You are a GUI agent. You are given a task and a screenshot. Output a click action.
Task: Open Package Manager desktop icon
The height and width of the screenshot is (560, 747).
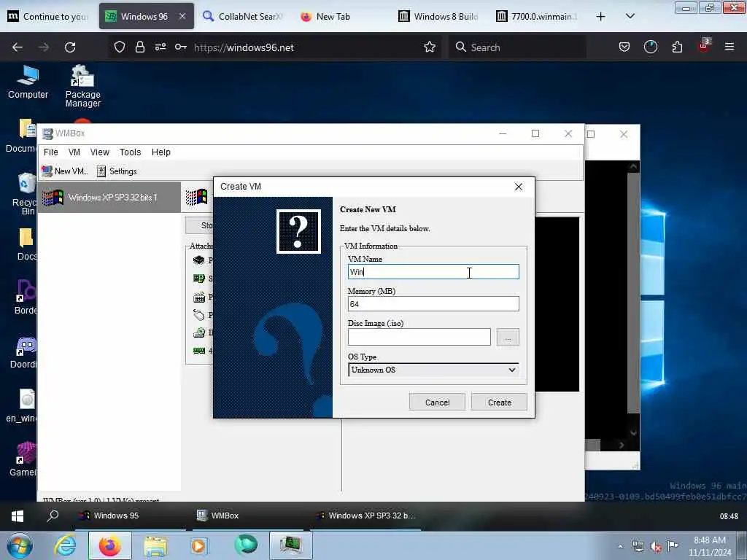[x=83, y=86]
